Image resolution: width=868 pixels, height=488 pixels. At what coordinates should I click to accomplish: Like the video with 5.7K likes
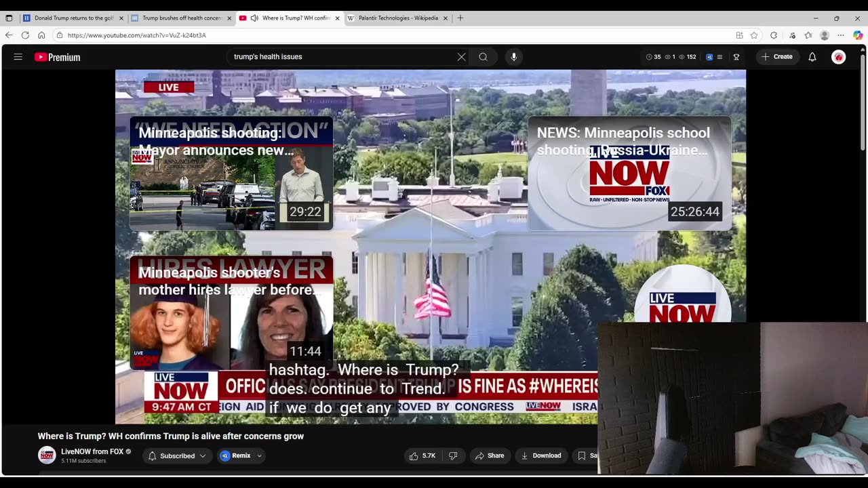tap(422, 456)
